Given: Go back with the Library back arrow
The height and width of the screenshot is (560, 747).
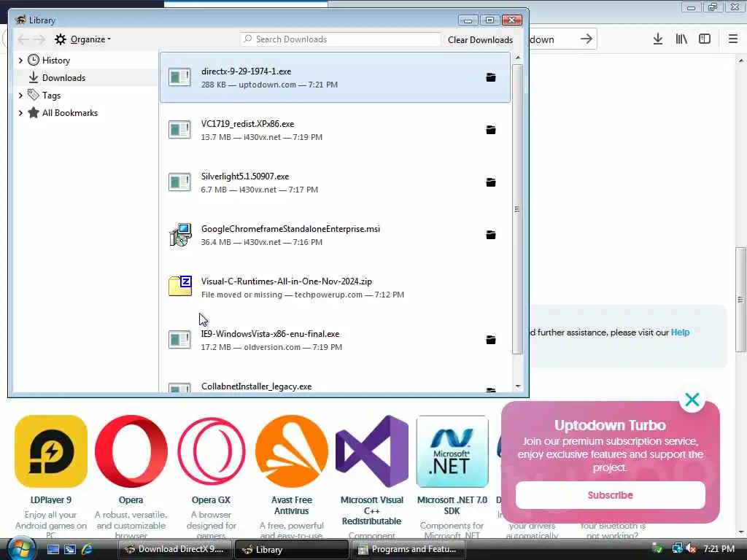Looking at the screenshot, I should point(23,39).
